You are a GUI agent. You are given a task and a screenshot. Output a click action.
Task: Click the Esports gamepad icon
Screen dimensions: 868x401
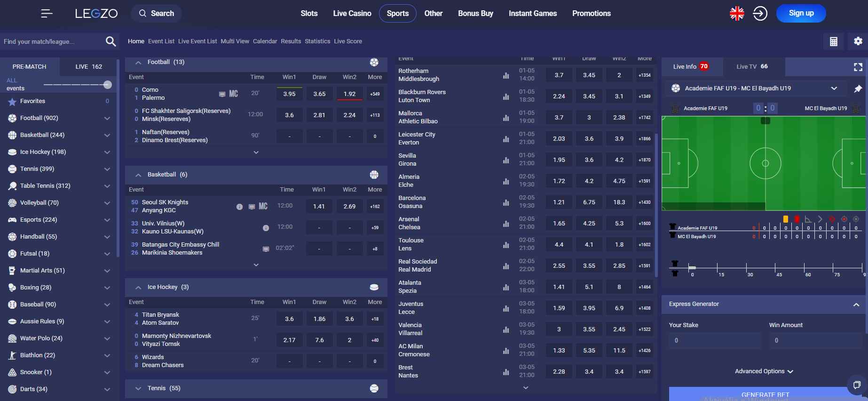pos(12,220)
